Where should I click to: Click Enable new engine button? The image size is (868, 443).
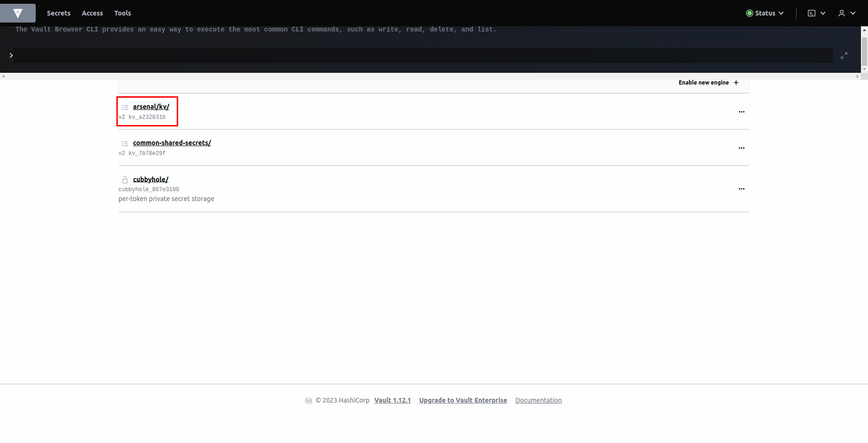[x=708, y=83]
